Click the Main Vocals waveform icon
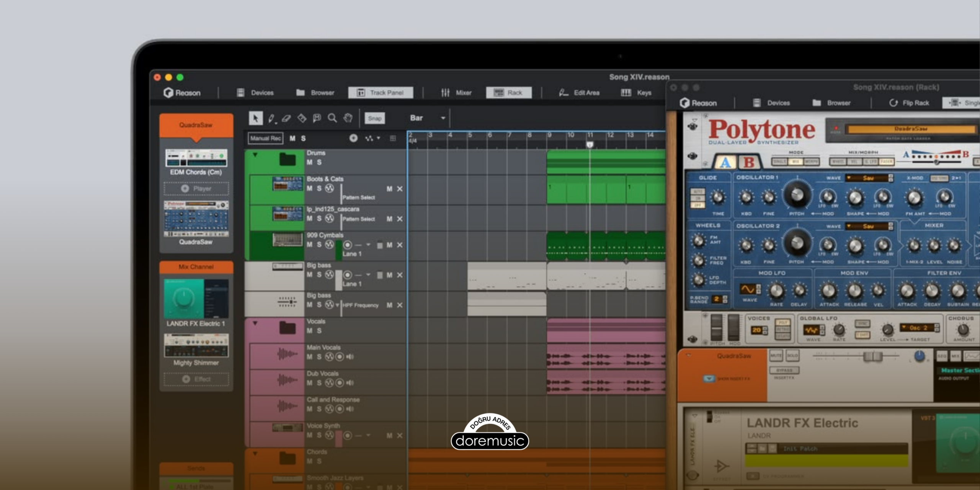The height and width of the screenshot is (490, 980). click(x=287, y=354)
